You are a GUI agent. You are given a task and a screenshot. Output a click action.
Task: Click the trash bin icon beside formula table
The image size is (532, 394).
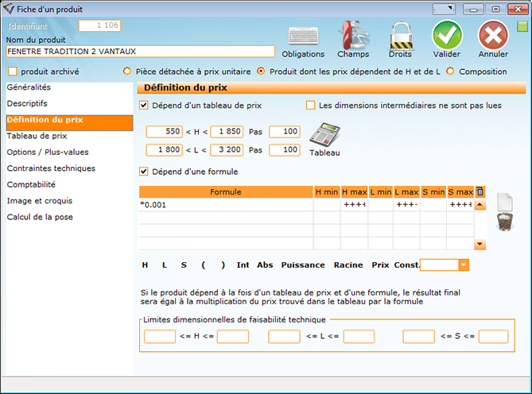click(x=505, y=222)
